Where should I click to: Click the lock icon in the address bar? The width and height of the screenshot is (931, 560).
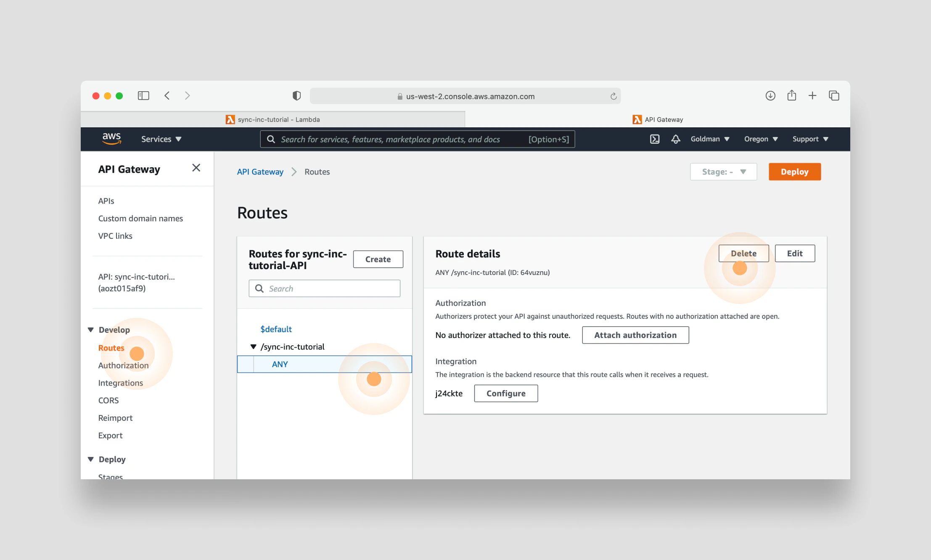[x=400, y=96]
